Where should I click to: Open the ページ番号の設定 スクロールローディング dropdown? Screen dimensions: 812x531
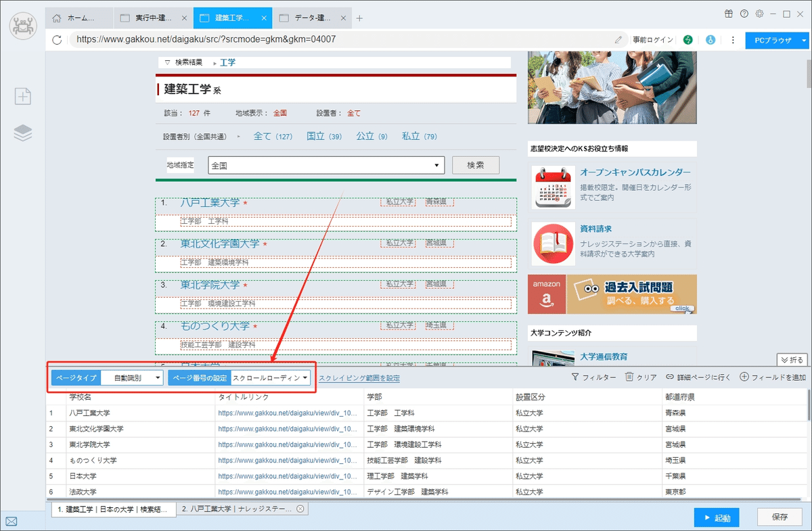click(271, 378)
